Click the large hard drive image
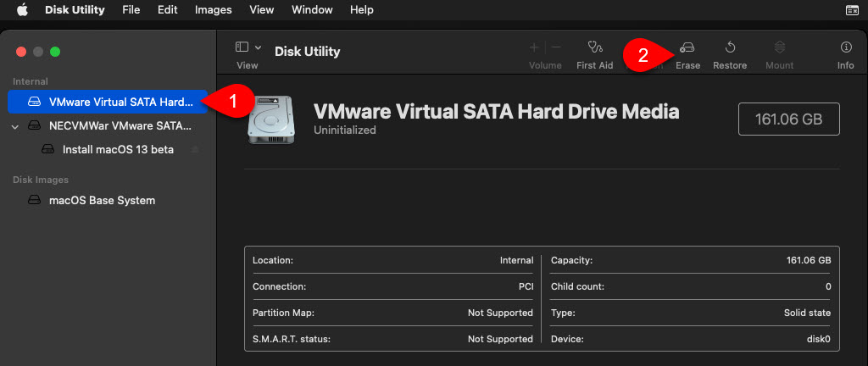This screenshot has height=366, width=868. click(x=271, y=119)
